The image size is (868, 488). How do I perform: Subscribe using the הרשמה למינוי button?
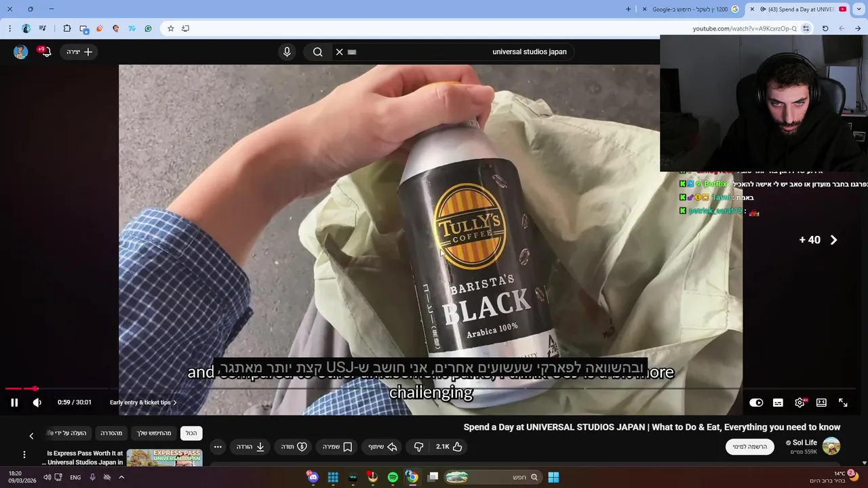tap(750, 447)
